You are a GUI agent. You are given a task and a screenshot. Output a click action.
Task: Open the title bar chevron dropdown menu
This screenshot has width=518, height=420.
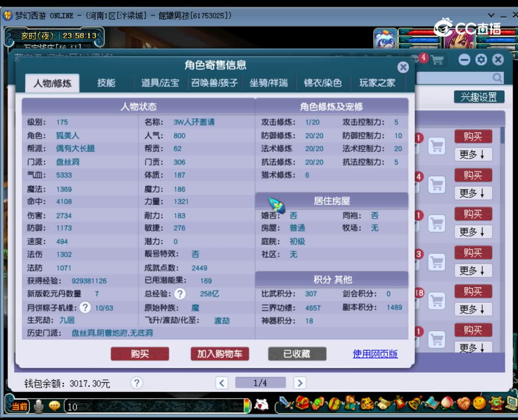pyautogui.click(x=491, y=15)
